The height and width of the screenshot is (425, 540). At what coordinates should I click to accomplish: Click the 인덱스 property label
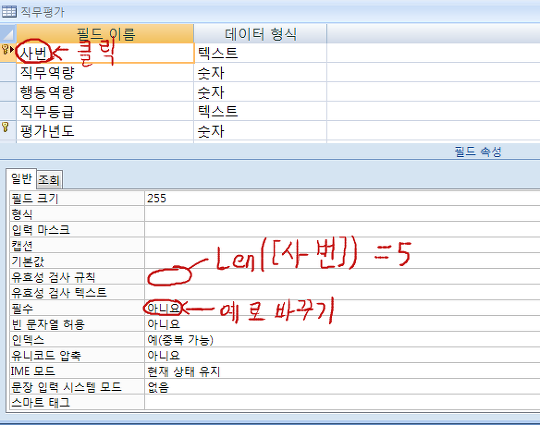click(77, 340)
